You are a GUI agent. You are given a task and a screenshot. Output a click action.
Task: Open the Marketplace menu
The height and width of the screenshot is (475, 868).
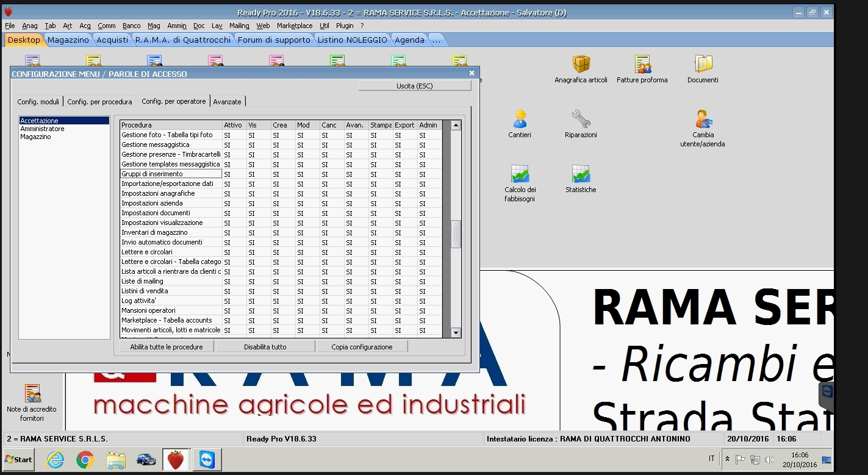click(295, 26)
